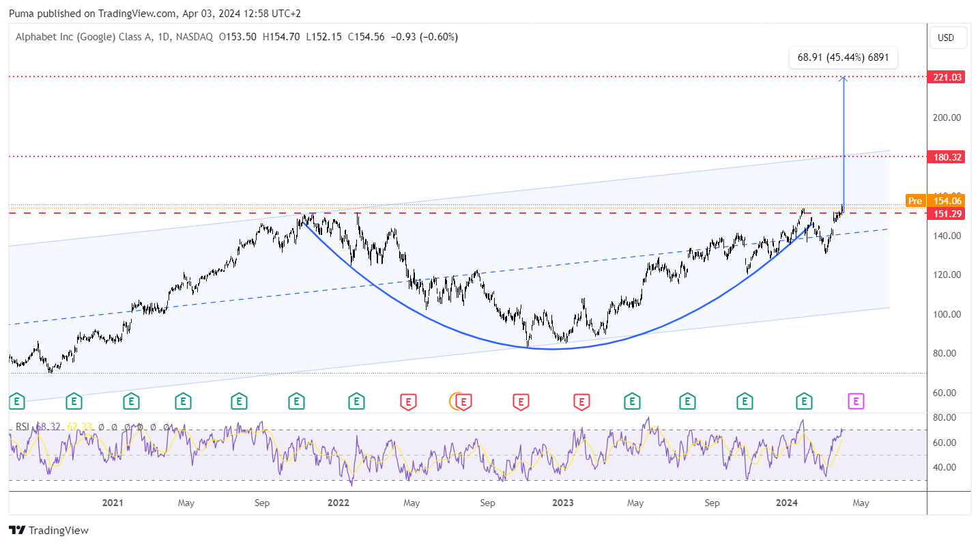Screen dimensions: 980x545
Task: Open the RSI indicator legend label
Action: (23, 427)
